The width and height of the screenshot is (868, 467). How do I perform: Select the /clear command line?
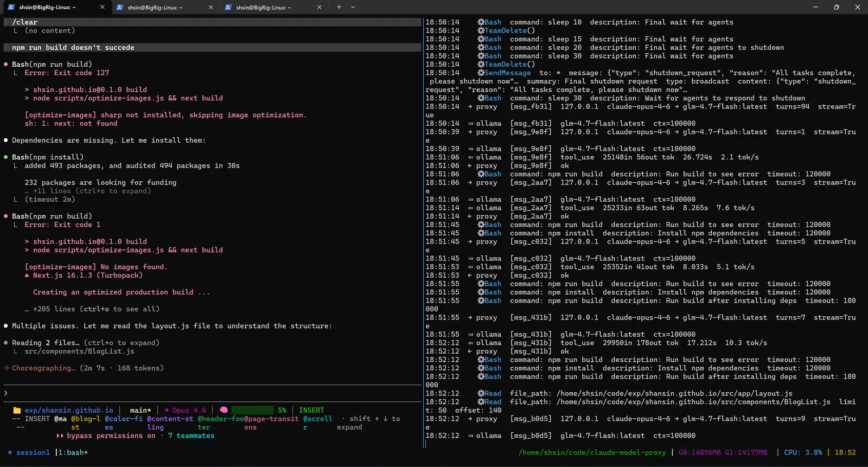(x=212, y=22)
